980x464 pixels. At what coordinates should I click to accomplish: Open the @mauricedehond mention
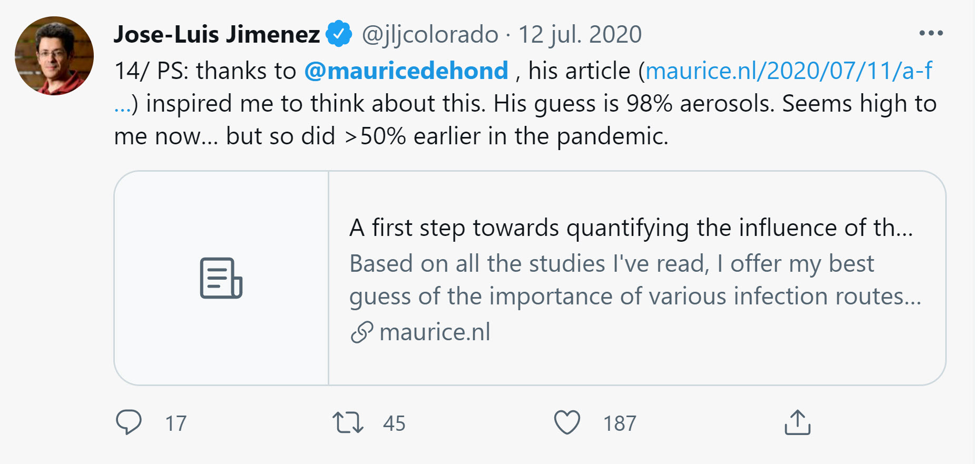point(406,71)
